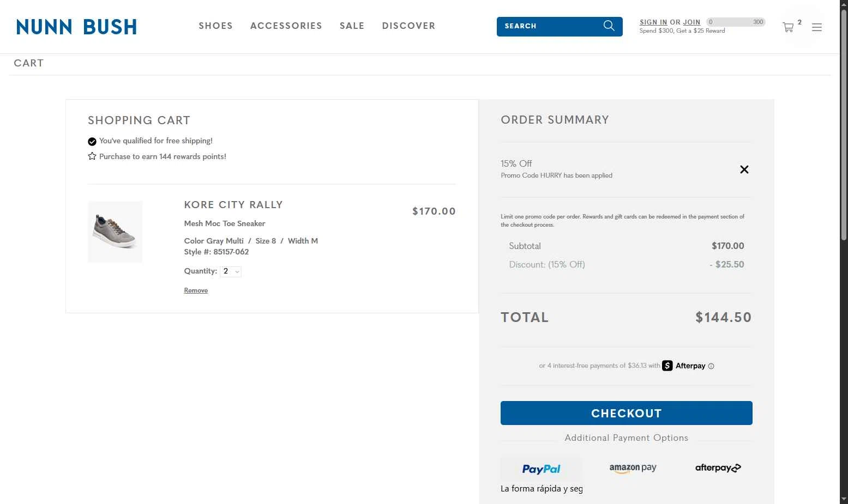Image resolution: width=848 pixels, height=504 pixels.
Task: Click the free shipping checkmark icon
Action: (x=92, y=141)
